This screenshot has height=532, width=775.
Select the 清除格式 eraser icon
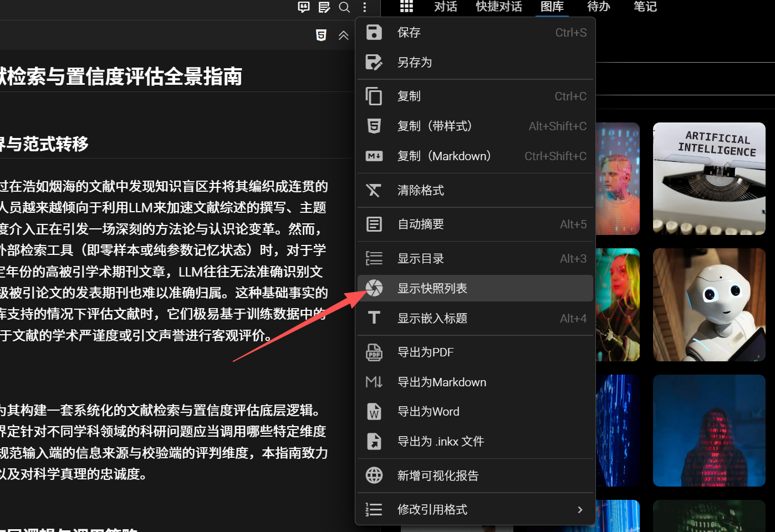(x=374, y=190)
